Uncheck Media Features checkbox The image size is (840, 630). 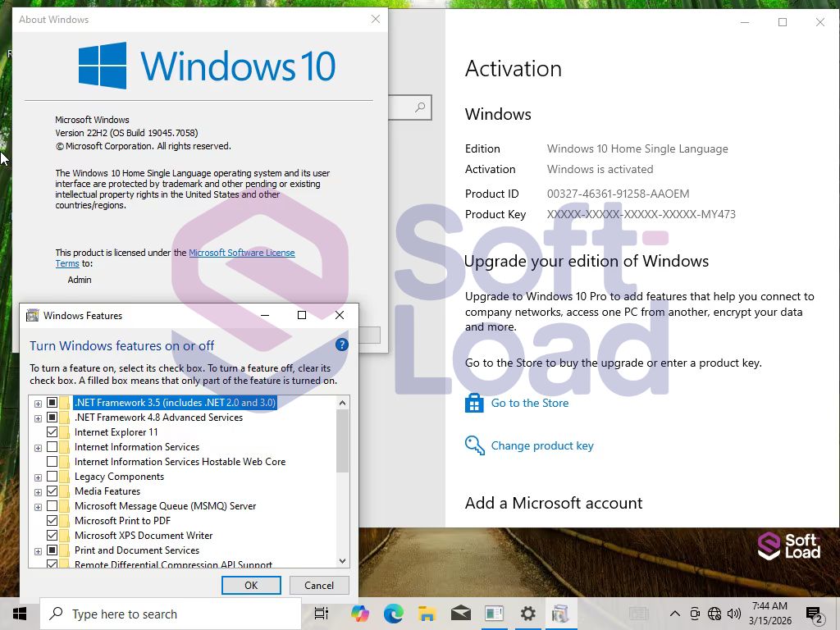pyautogui.click(x=52, y=491)
